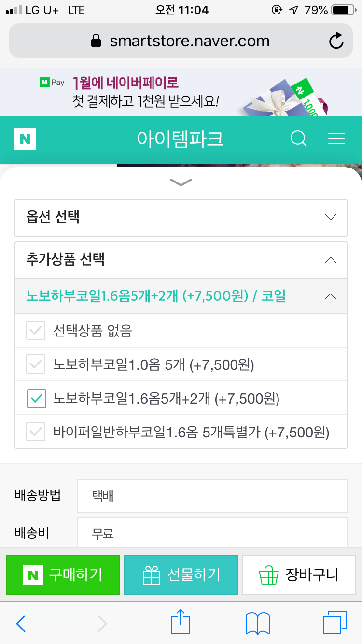The width and height of the screenshot is (362, 644).
Task: Tap the Safari back arrow
Action: (x=21, y=624)
